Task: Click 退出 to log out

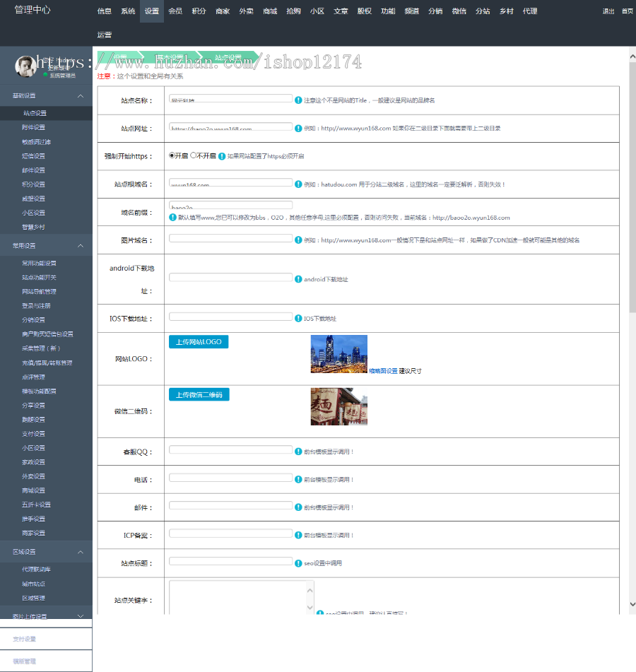Action: pyautogui.click(x=608, y=11)
